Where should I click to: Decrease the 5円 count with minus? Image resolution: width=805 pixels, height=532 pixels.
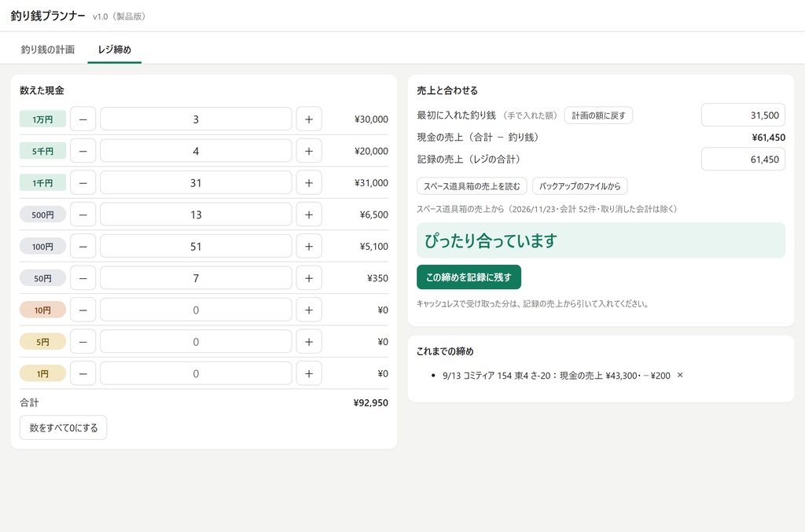coord(83,342)
